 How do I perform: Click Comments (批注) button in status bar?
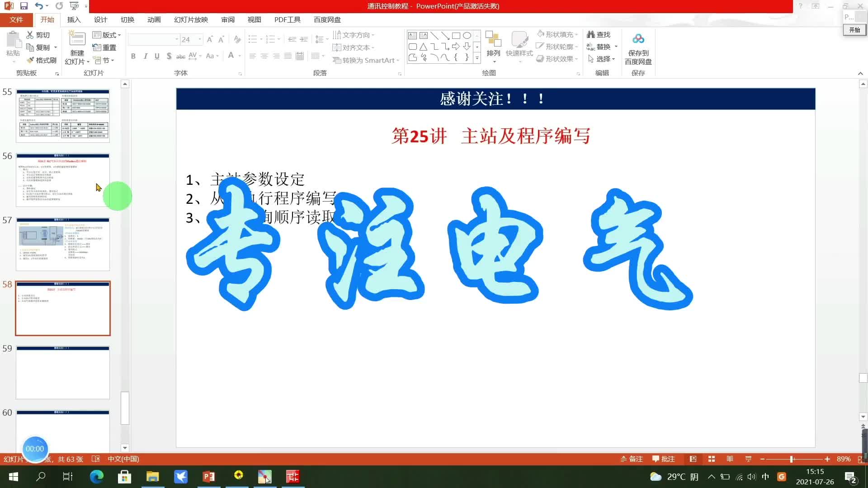[664, 459]
